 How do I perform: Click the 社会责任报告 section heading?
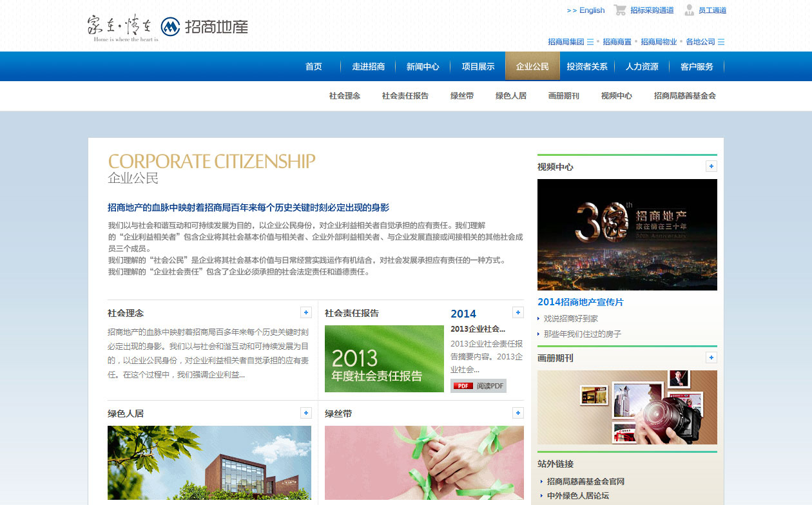(352, 313)
